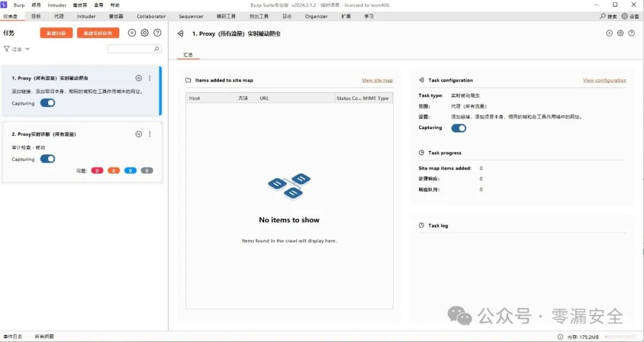The height and width of the screenshot is (342, 644).
Task: Click the magnifier in the task search box
Action: (x=156, y=49)
